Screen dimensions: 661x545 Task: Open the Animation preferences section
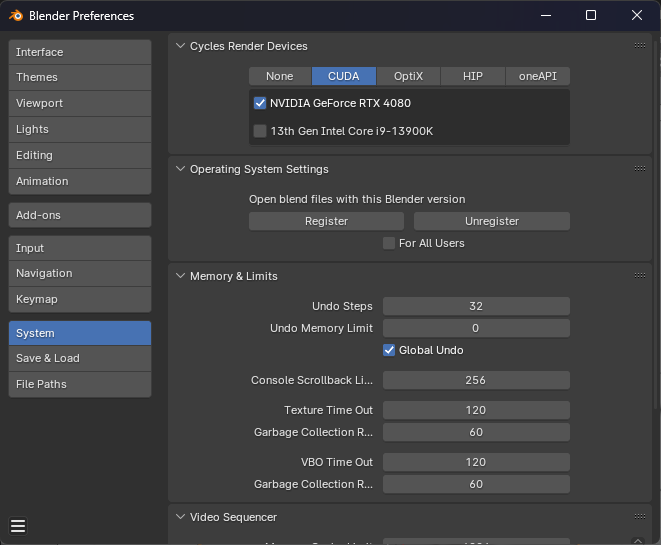80,182
